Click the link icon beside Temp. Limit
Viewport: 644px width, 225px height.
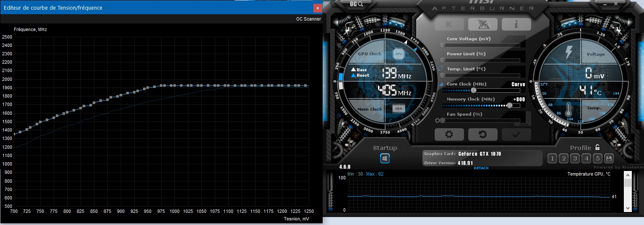[x=440, y=68]
